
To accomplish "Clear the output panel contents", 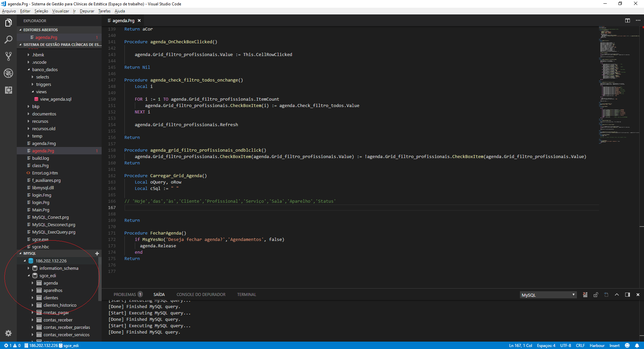I will [585, 295].
